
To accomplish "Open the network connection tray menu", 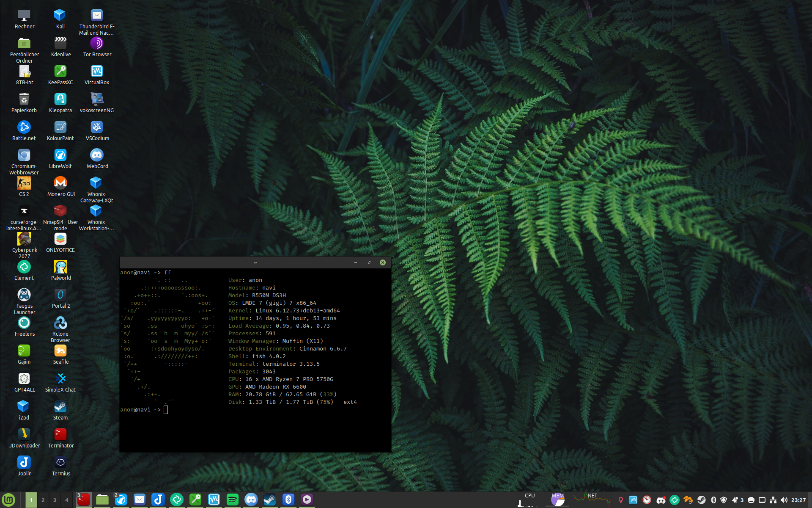I will [773, 500].
